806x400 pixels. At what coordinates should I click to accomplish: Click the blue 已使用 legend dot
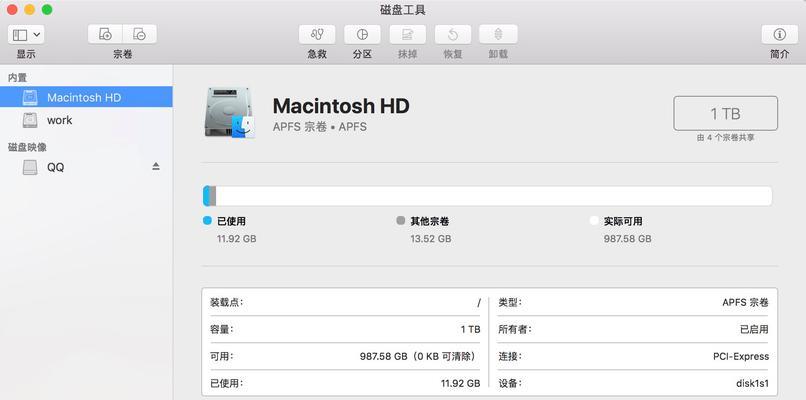click(x=208, y=221)
